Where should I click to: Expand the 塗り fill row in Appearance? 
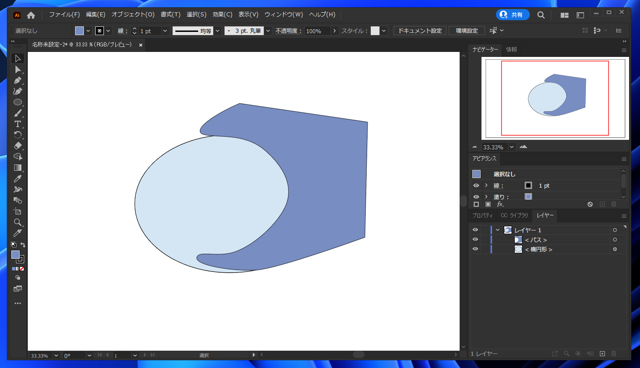(x=486, y=197)
